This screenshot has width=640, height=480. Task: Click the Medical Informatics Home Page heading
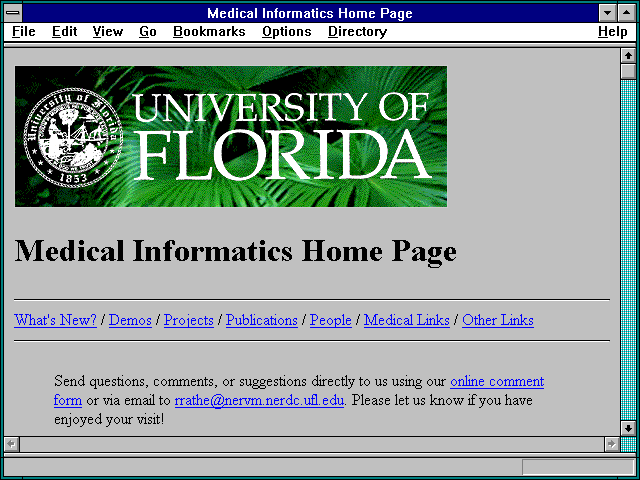click(236, 251)
